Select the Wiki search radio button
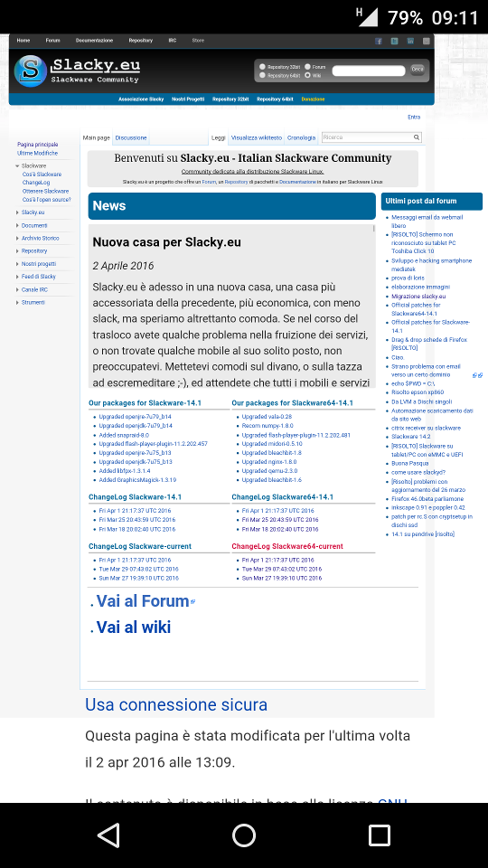 point(307,75)
